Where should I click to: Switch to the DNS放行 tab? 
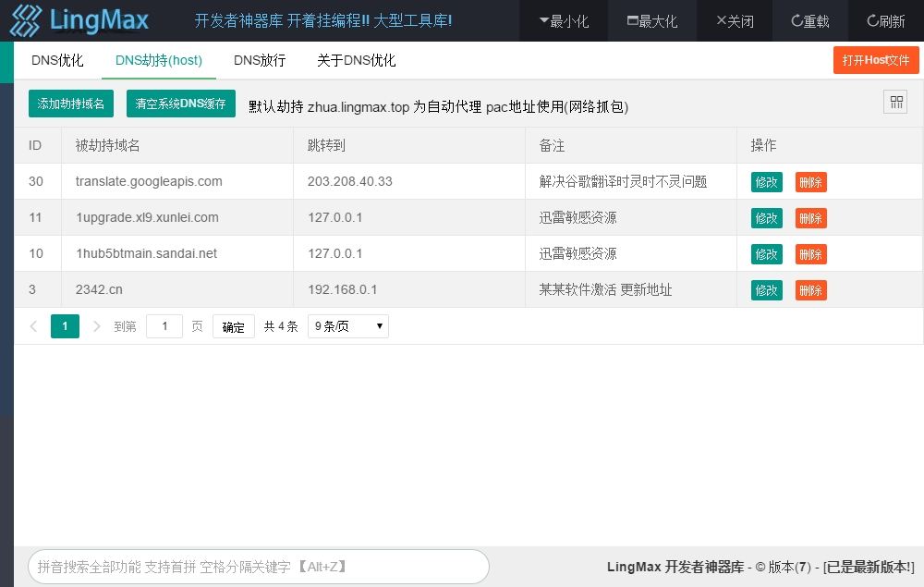258,60
